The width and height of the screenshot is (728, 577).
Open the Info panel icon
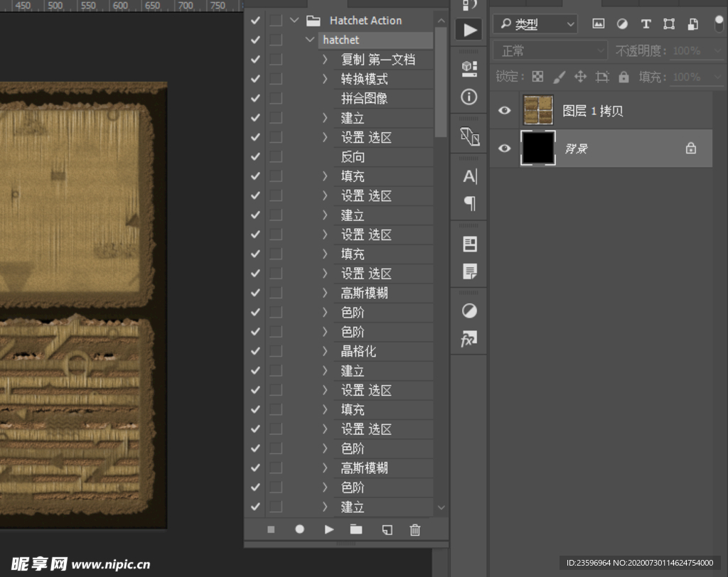(469, 97)
